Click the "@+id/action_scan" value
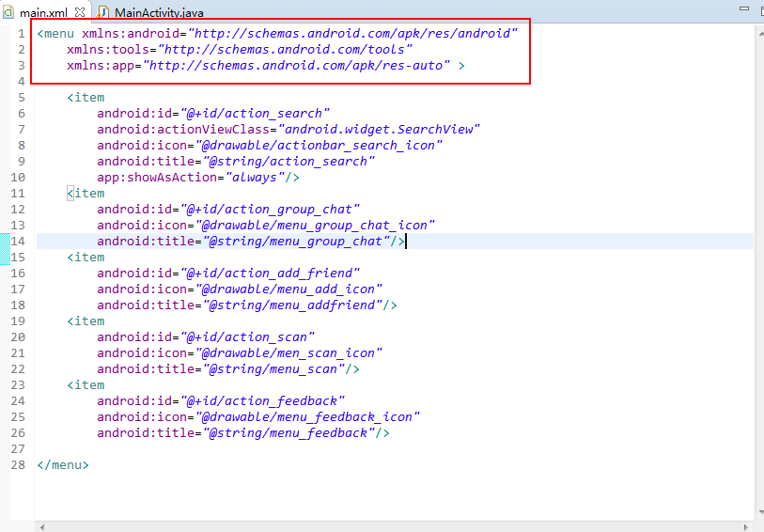Image resolution: width=764 pixels, height=532 pixels. (248, 337)
